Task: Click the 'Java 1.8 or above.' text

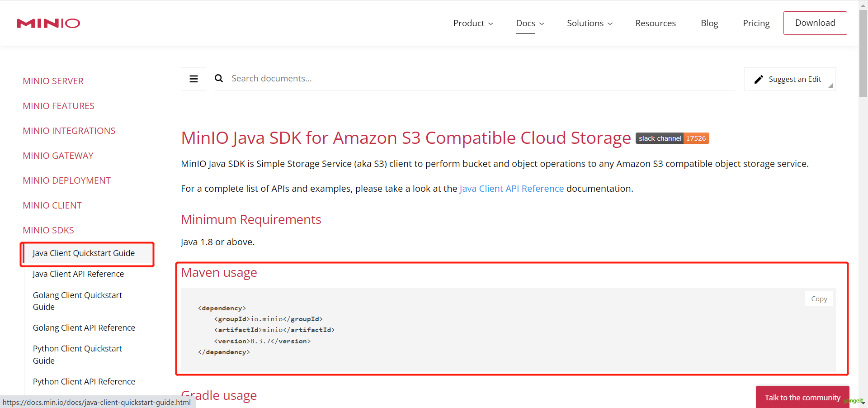Action: pyautogui.click(x=217, y=242)
